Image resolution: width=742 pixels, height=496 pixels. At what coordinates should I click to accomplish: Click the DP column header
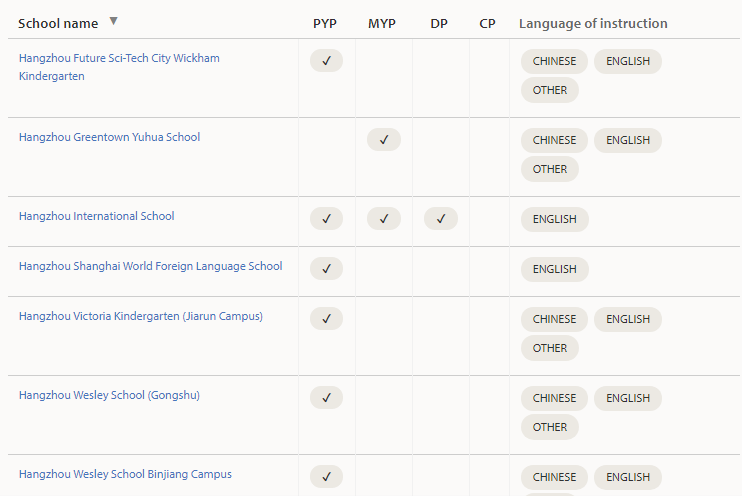pyautogui.click(x=439, y=24)
